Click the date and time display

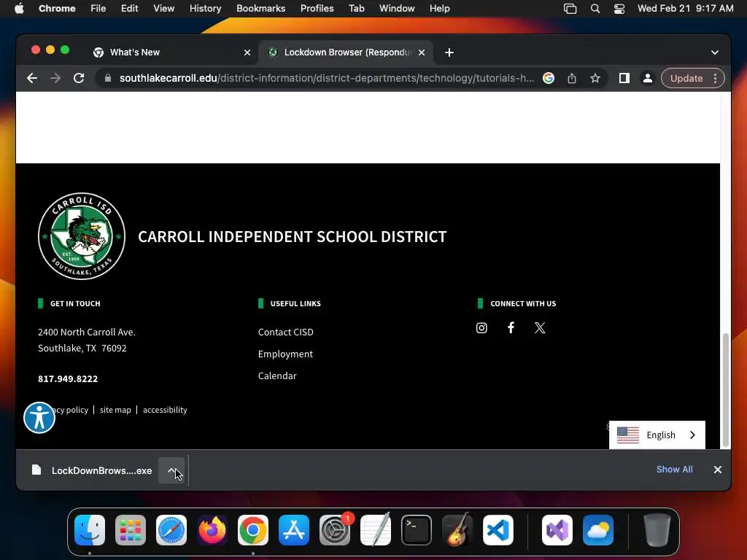pyautogui.click(x=686, y=9)
